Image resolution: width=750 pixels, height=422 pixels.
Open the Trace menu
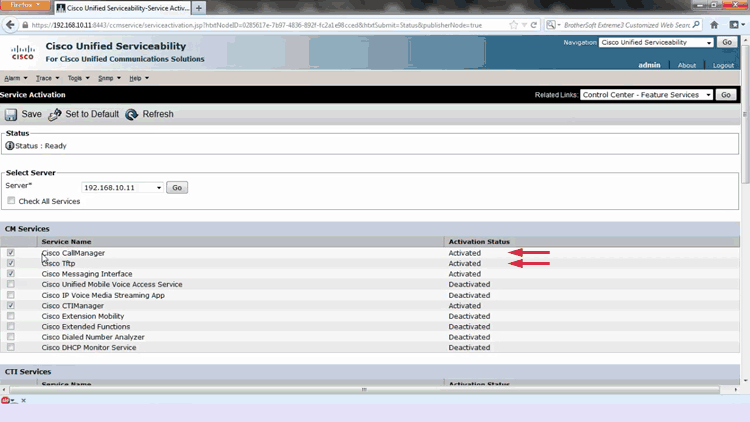(x=47, y=78)
